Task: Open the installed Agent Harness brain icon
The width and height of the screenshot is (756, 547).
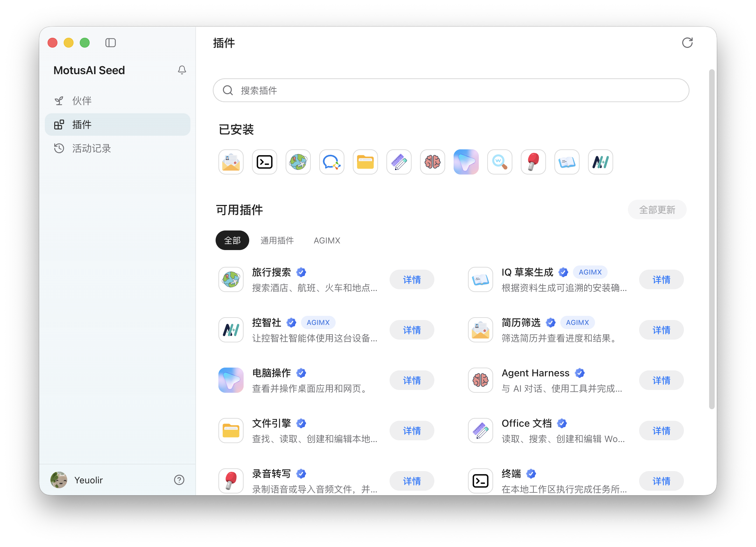Action: 433,162
